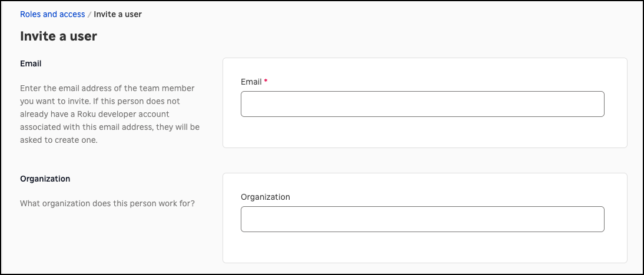Image resolution: width=644 pixels, height=275 pixels.
Task: Click the Email field label above input
Action: click(251, 82)
